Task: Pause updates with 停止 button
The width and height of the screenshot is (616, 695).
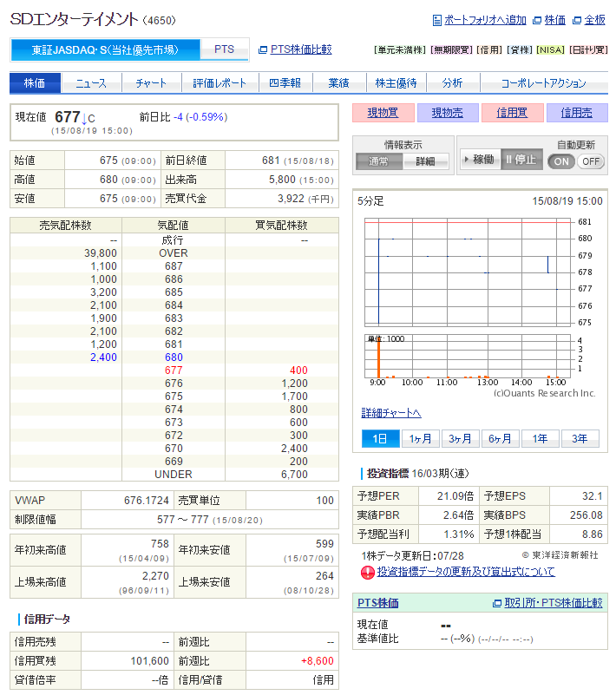Action: pos(521,159)
